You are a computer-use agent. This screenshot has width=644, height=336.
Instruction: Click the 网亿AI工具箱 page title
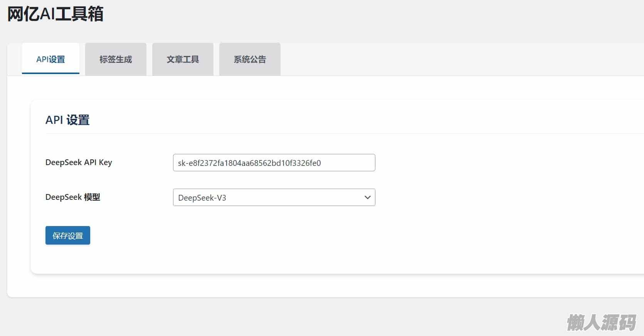[x=55, y=14]
